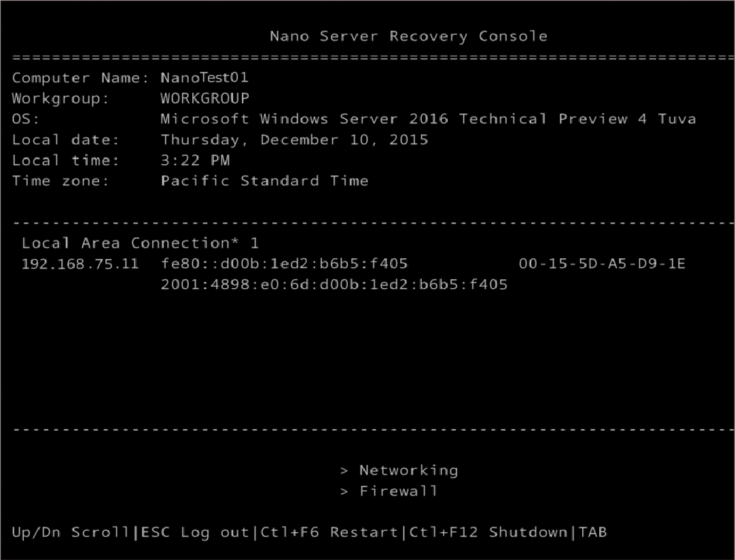
Task: Click the Local date: label
Action: (66, 140)
